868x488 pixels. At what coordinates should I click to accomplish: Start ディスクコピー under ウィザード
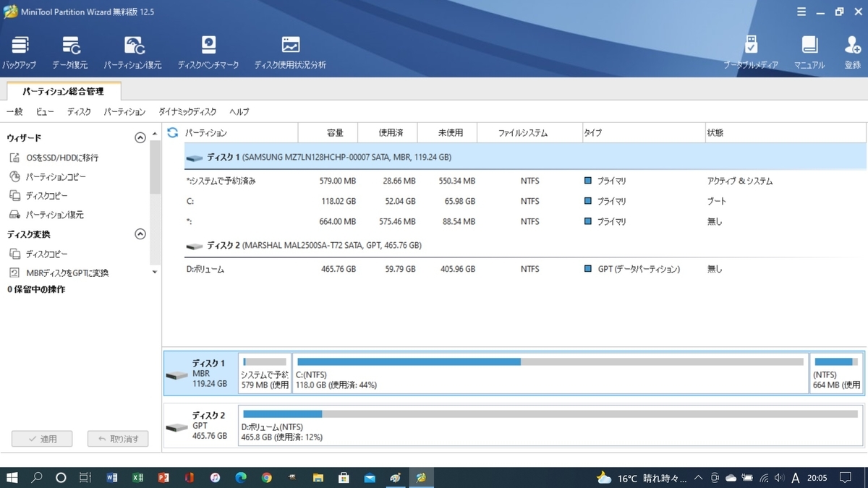(38, 195)
